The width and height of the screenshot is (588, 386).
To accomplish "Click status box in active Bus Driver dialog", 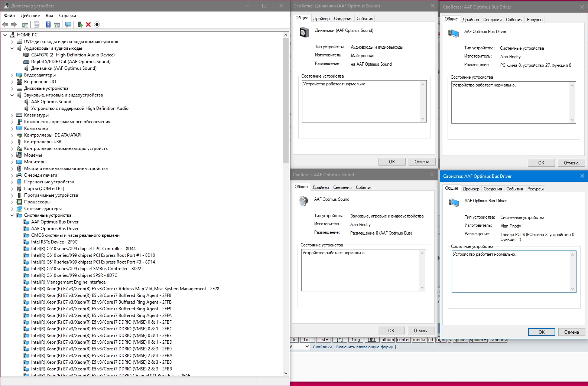I will [514, 272].
